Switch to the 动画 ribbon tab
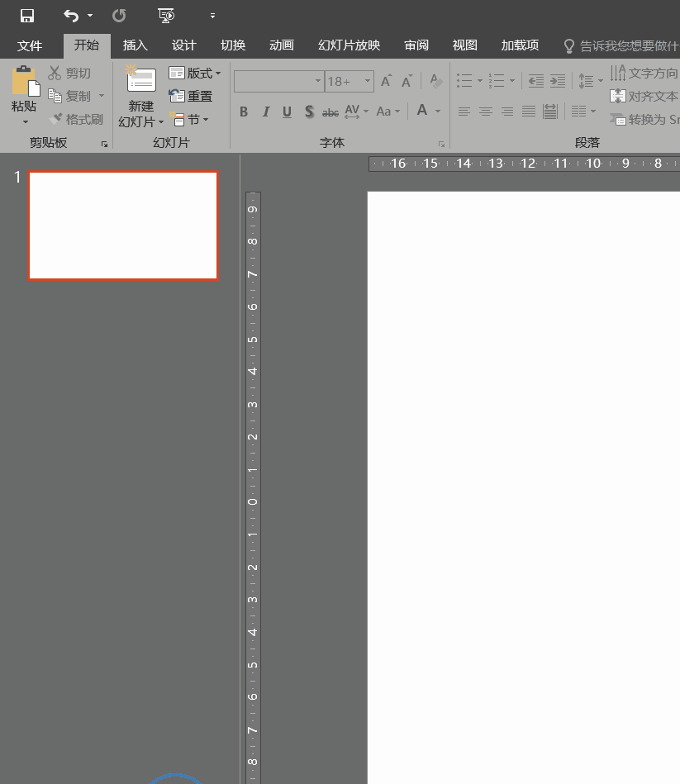The height and width of the screenshot is (784, 680). pyautogui.click(x=282, y=45)
